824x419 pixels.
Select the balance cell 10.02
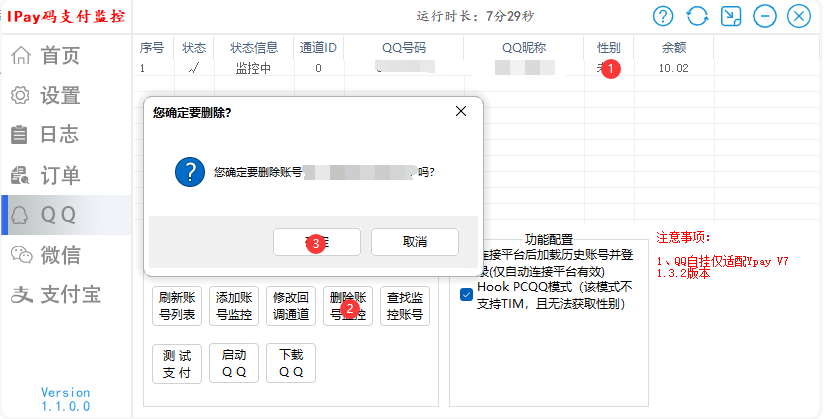point(673,68)
